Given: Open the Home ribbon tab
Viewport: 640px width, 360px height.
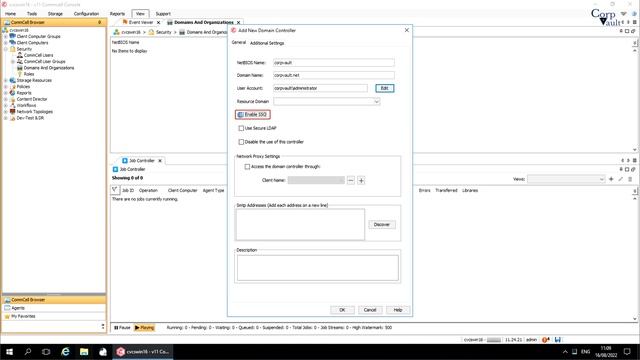Looking at the screenshot, I should 10,14.
